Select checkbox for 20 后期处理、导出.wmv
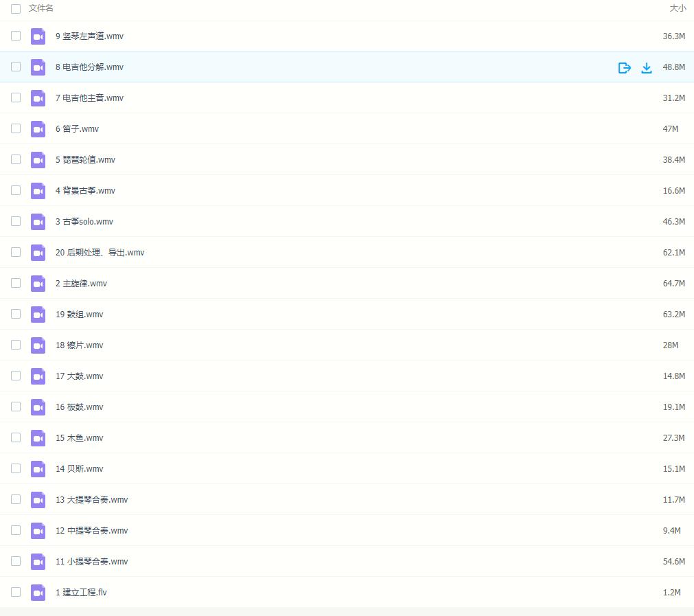Viewport: 694px width, 616px height. (16, 252)
